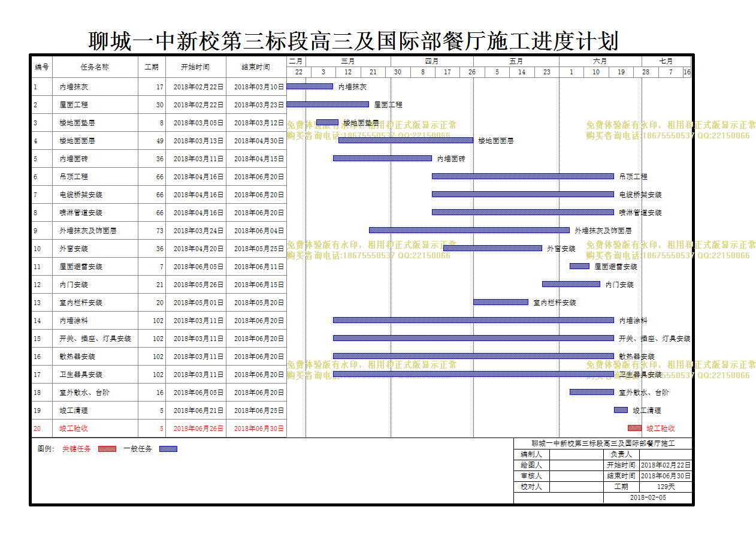This screenshot has width=756, height=534.
Task: Click the red 关键任务 legend swatch
Action: click(107, 449)
